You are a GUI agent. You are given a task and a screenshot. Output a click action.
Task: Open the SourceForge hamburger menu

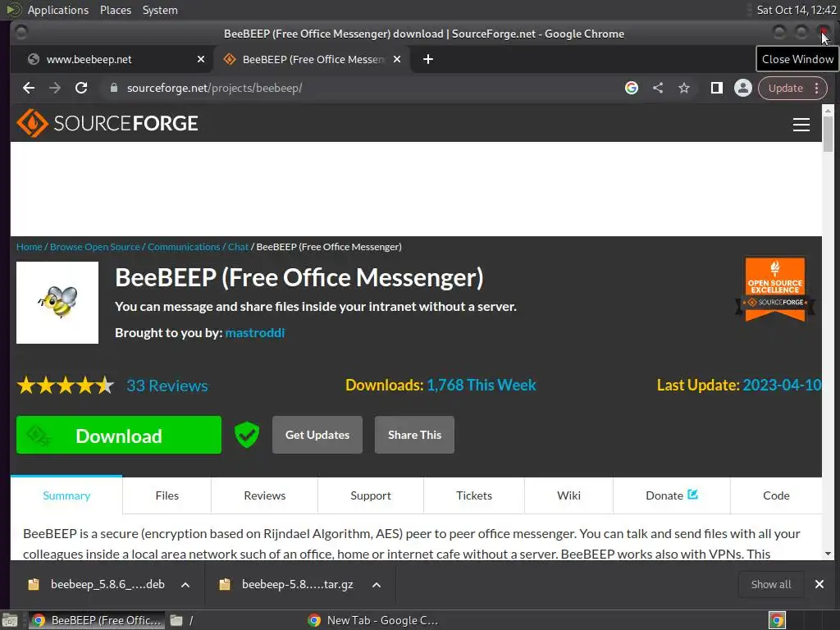[x=801, y=125]
